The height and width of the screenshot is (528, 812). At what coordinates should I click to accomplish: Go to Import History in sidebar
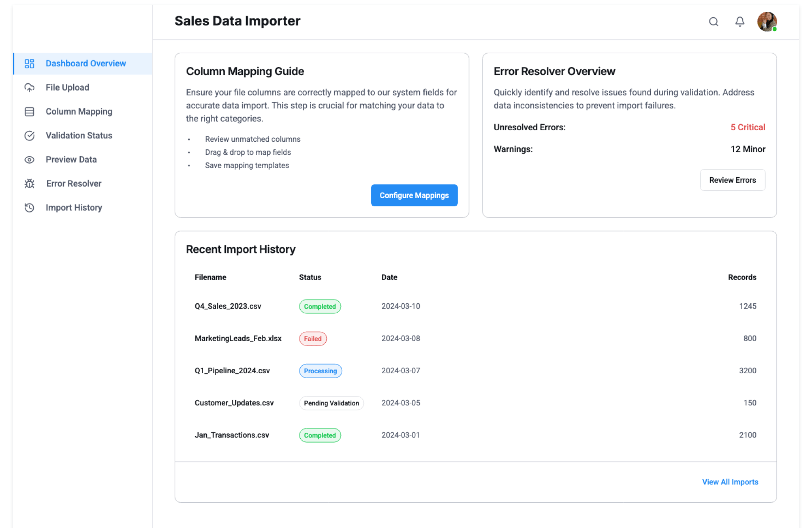pyautogui.click(x=74, y=208)
